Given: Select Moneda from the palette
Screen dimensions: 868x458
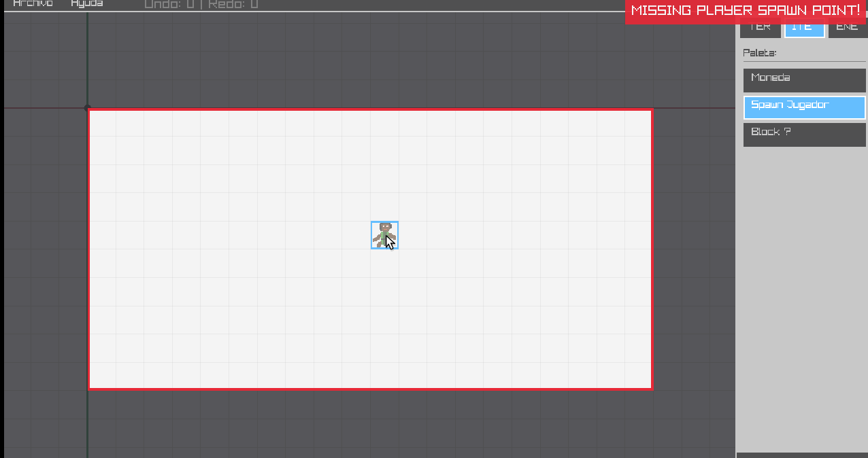Looking at the screenshot, I should (804, 80).
